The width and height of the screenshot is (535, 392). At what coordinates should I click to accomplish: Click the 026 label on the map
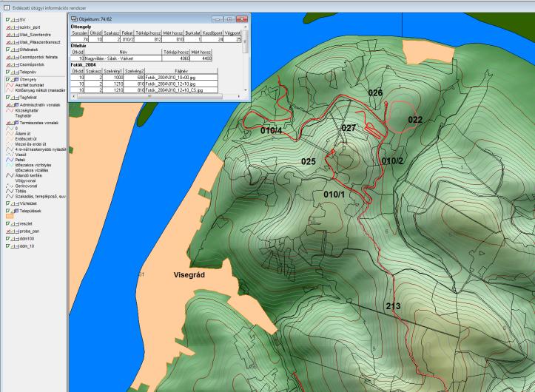coord(375,92)
